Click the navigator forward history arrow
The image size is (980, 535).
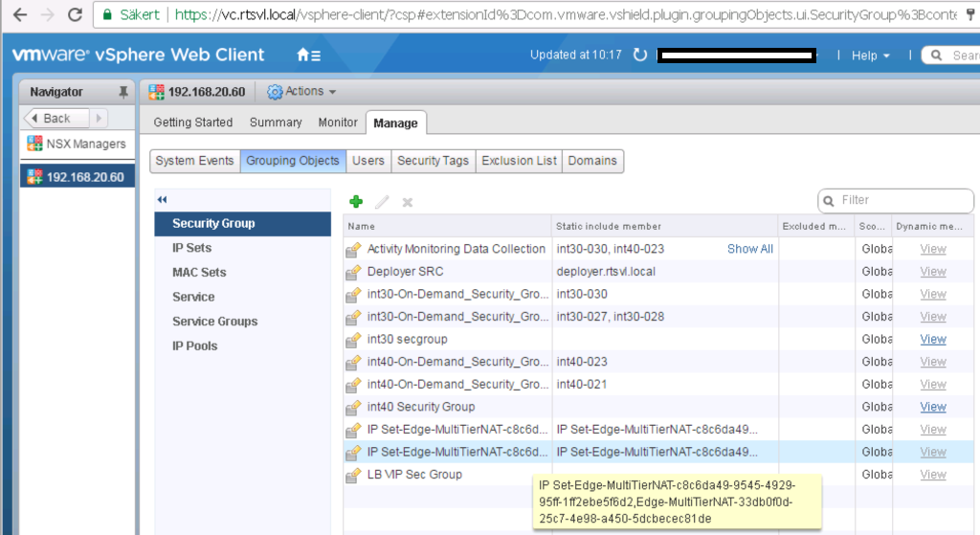(99, 118)
